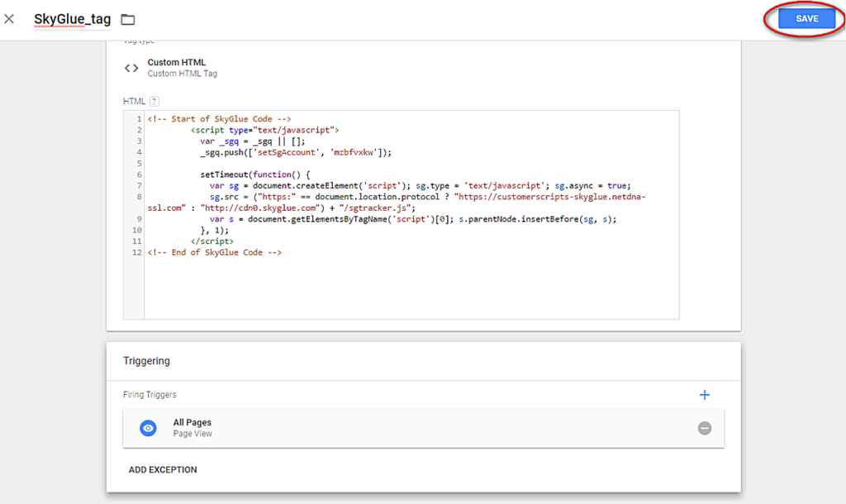Click the Firing Triggers label
This screenshot has height=504, width=846.
coord(150,395)
